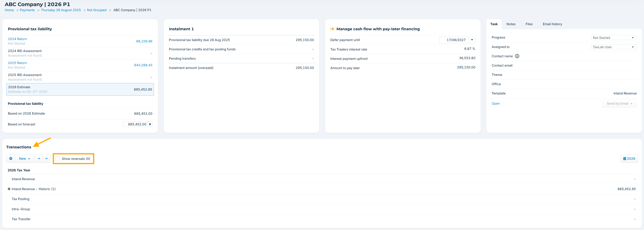Switch to the Email history tab

click(552, 24)
